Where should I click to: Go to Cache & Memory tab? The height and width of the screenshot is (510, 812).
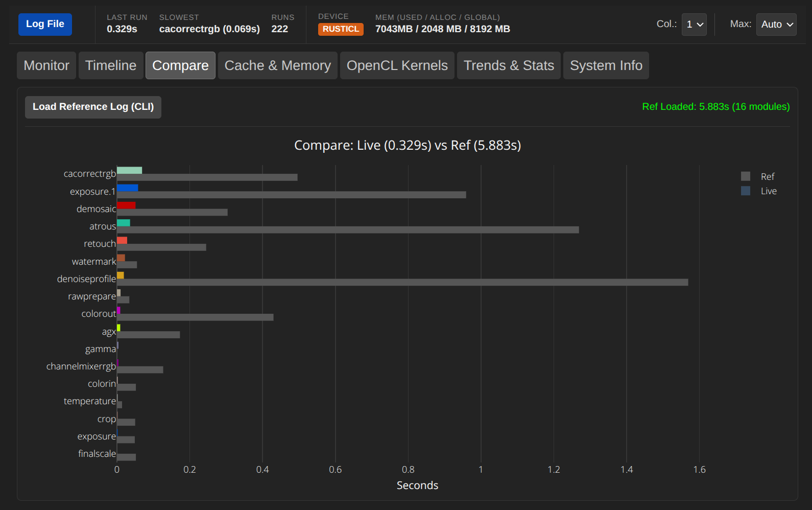coord(277,65)
